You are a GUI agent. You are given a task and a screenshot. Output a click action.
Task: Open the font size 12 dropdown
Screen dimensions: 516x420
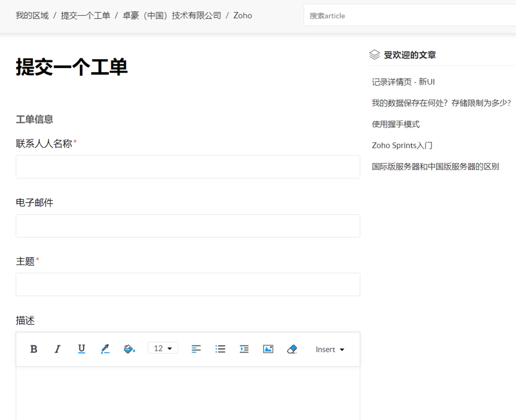163,348
